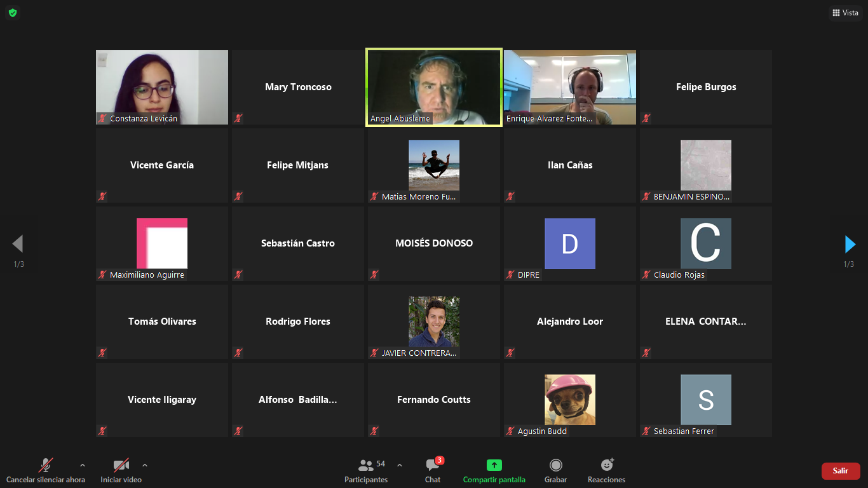Go to previous participant page arrow
868x488 pixels.
[x=18, y=244]
